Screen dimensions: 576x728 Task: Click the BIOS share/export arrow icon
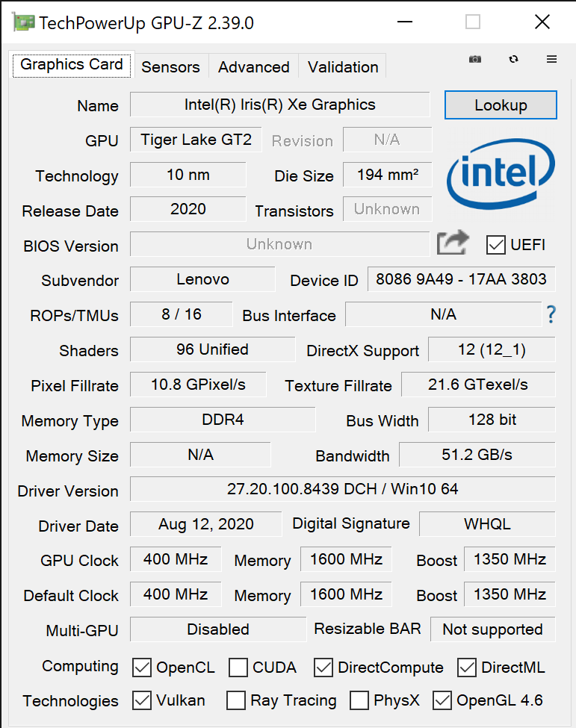pos(453,243)
